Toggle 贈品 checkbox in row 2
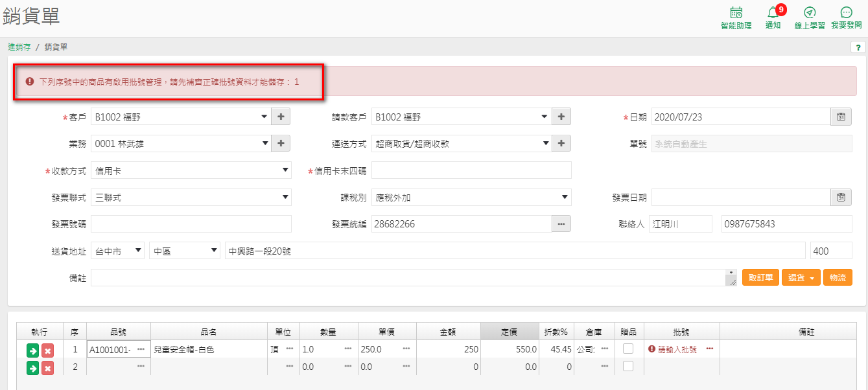Viewport: 868px width, 390px height. (628, 367)
